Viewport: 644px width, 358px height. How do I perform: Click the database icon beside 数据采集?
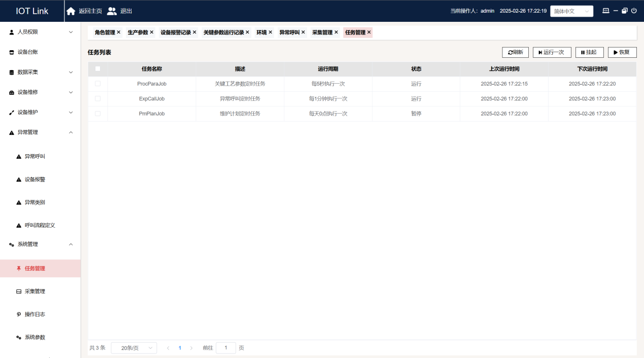coord(12,73)
